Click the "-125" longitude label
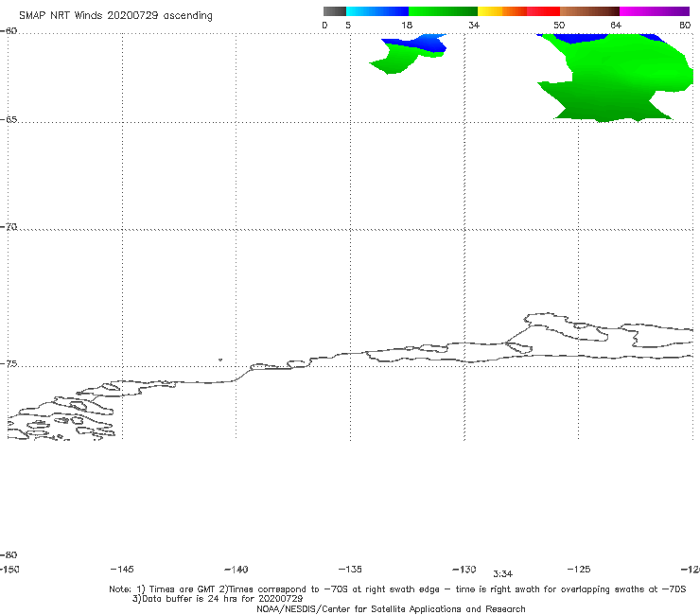 click(x=579, y=569)
